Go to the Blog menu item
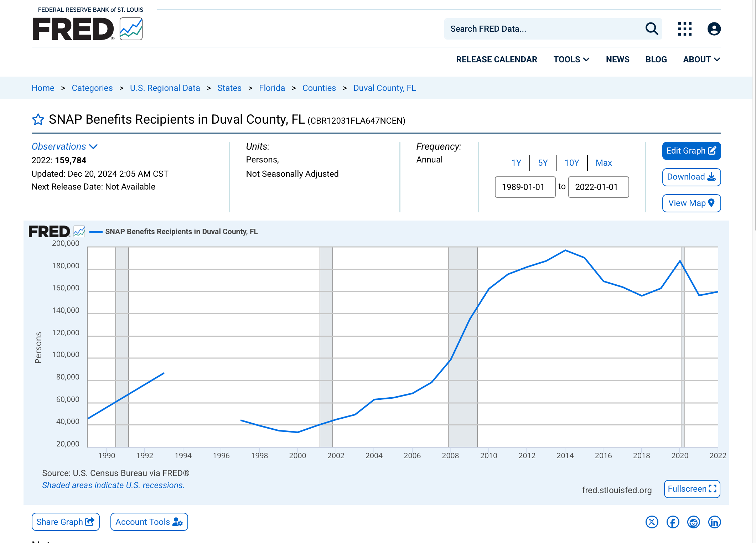 point(656,60)
